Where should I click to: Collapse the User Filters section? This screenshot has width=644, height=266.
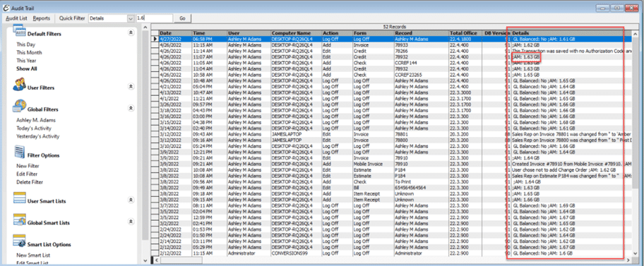[x=131, y=87]
